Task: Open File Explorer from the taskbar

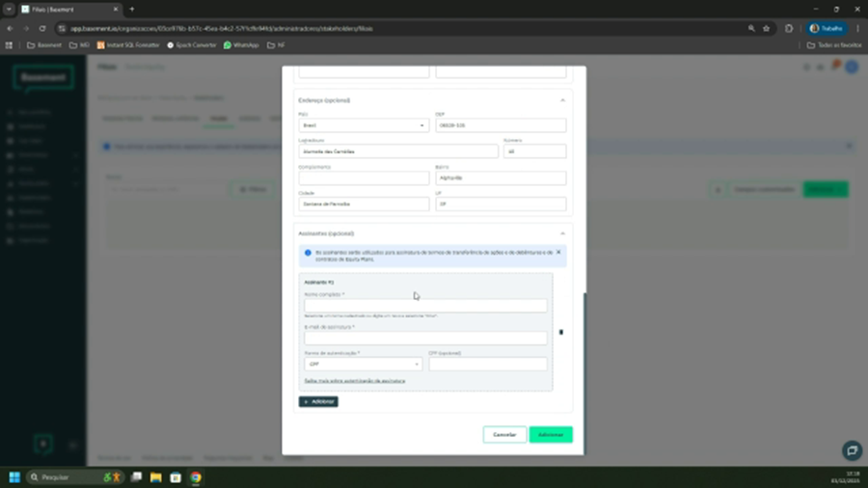Action: point(156,477)
